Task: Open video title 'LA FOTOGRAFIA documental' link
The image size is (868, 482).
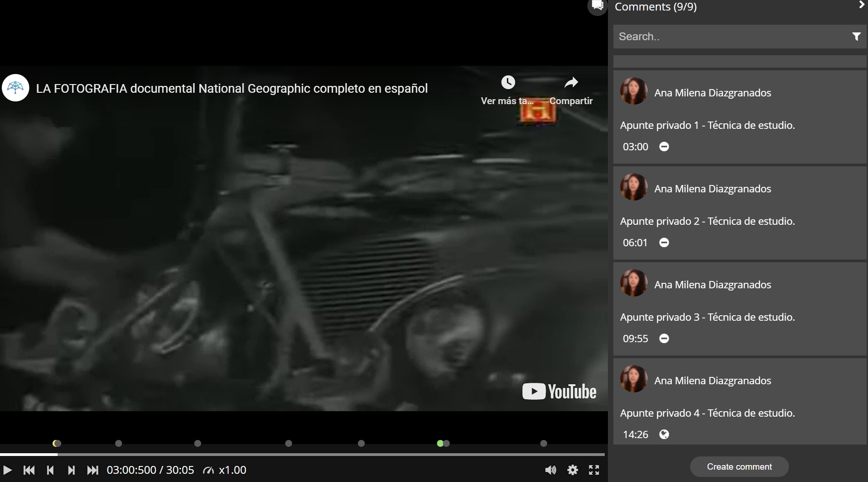Action: [x=232, y=89]
